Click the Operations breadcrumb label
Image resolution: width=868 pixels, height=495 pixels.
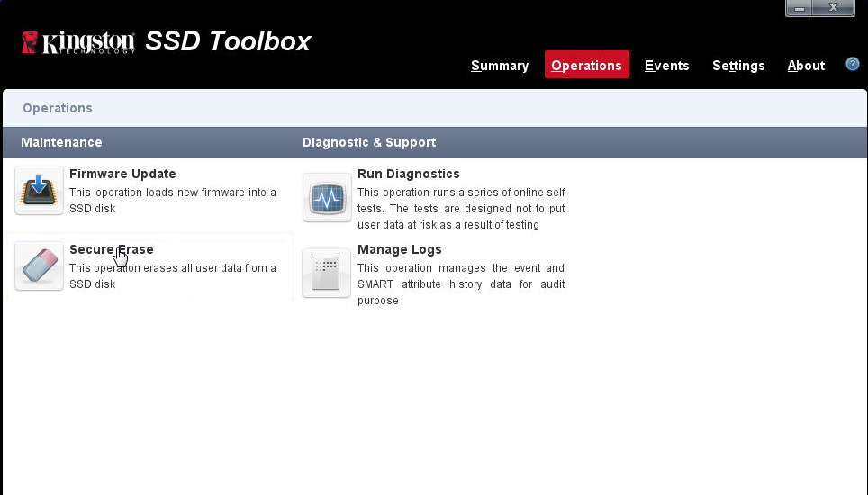coord(58,108)
